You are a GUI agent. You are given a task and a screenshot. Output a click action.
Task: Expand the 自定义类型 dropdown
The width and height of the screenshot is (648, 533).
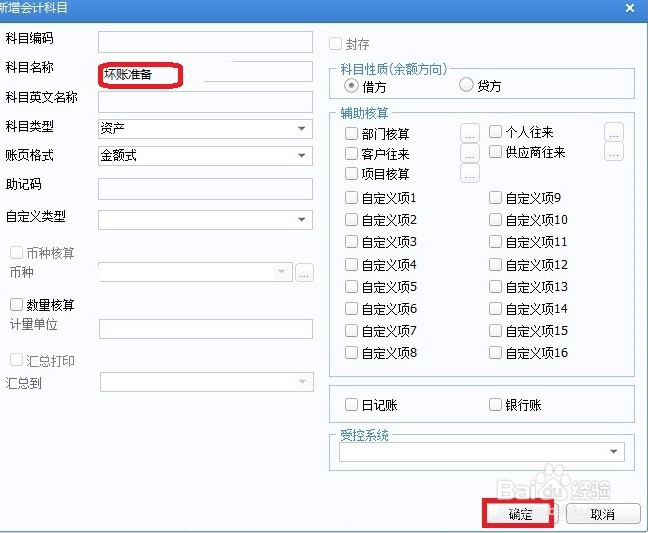[205, 219]
